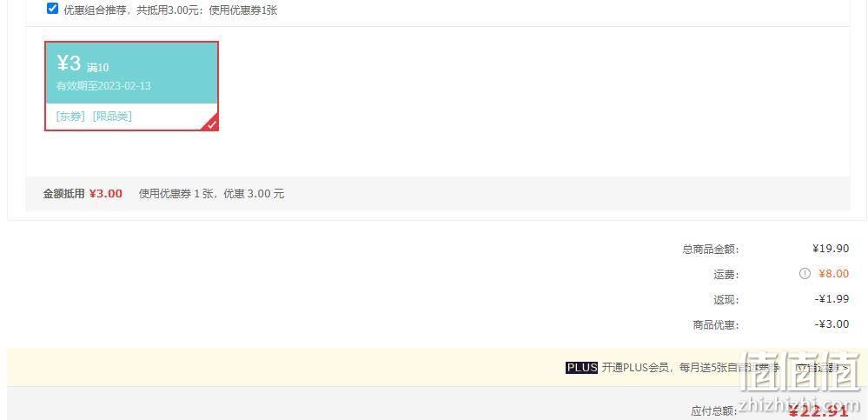Click the 商品优惠 -¥3.00 amount
This screenshot has height=420, width=868.
point(832,324)
